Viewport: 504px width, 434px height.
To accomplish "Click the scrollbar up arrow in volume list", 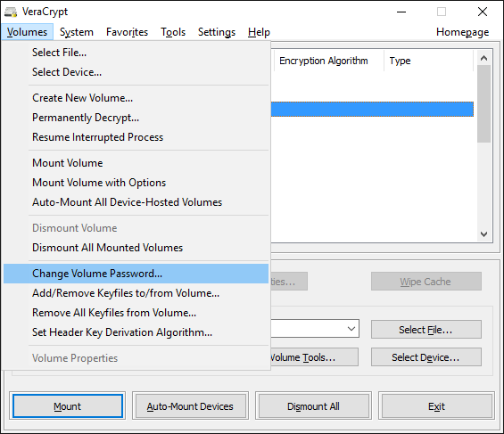I will 483,58.
